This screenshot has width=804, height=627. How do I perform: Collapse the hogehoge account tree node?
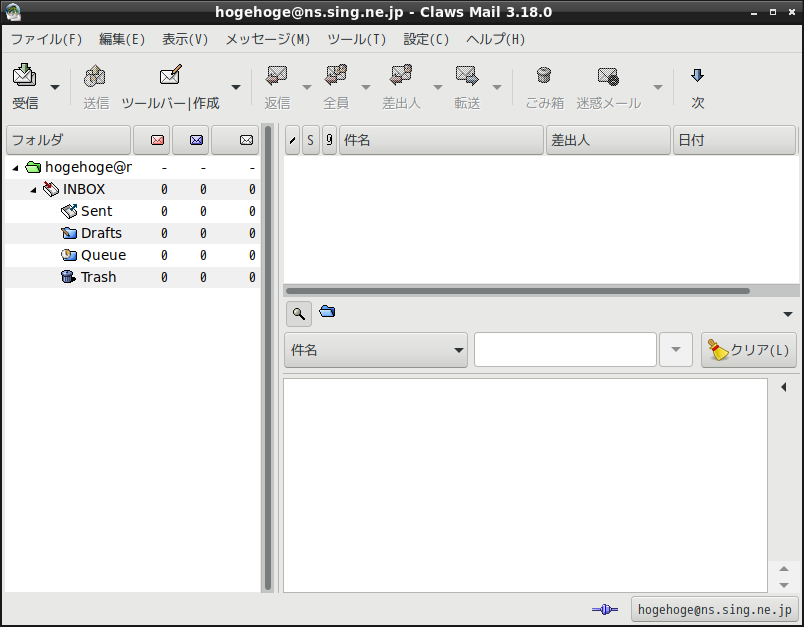(x=15, y=168)
